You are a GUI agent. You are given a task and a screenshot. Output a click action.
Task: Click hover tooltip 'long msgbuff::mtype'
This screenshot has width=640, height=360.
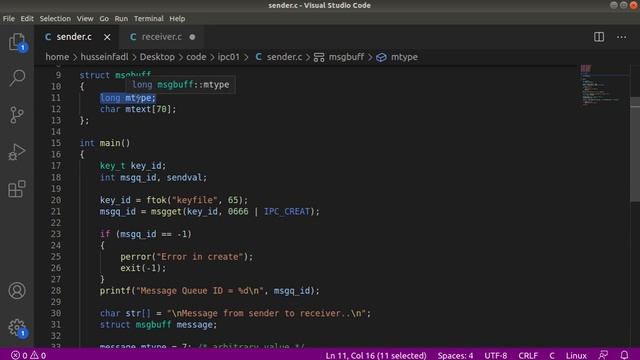tap(180, 84)
